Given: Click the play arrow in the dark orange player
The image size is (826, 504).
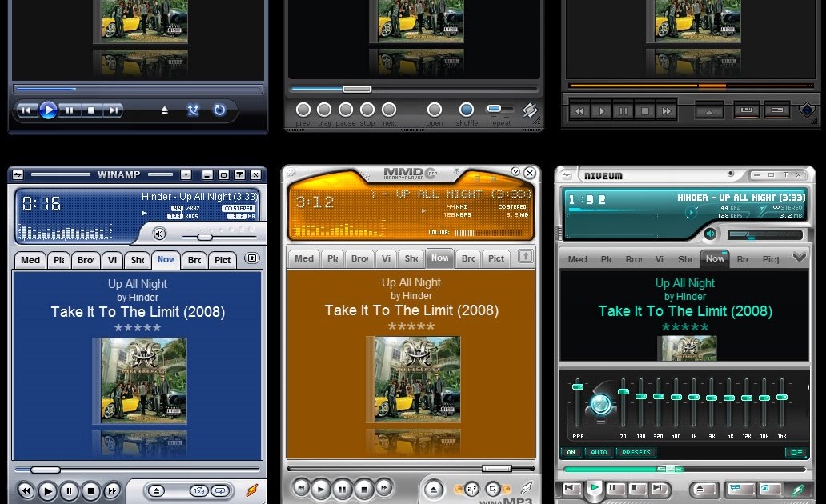Looking at the screenshot, I should coord(602,111).
